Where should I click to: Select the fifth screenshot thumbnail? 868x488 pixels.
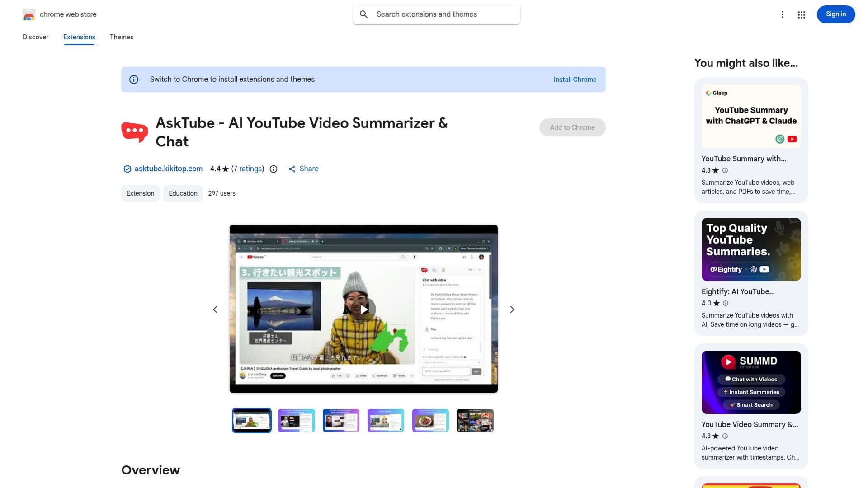(431, 421)
